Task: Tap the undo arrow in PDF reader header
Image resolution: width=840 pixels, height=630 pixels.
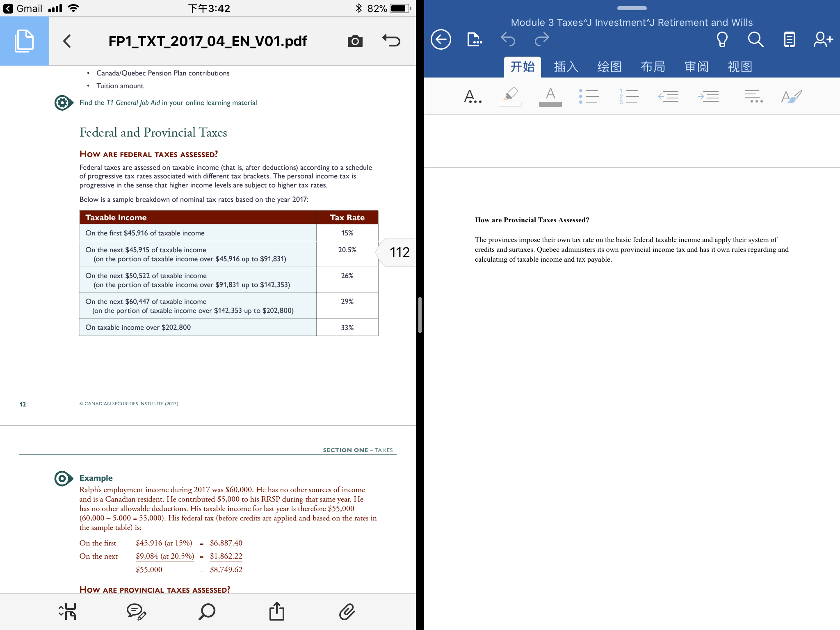Action: [x=391, y=41]
